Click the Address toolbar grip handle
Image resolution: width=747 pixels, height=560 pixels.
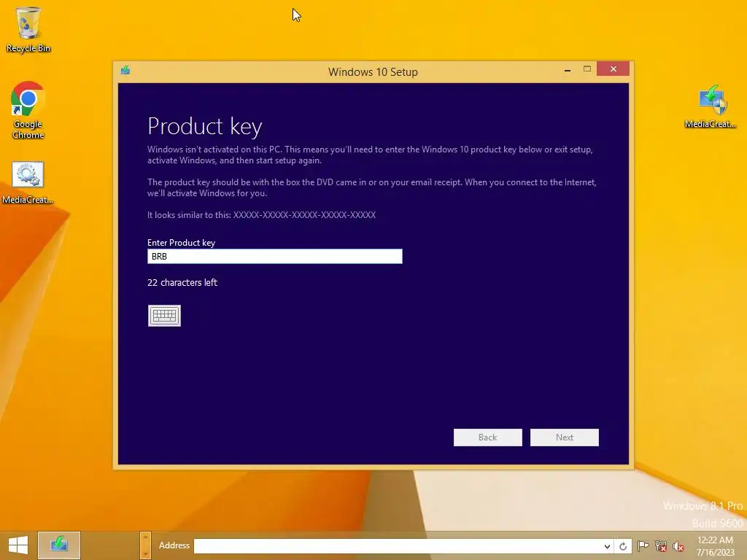[x=145, y=545]
